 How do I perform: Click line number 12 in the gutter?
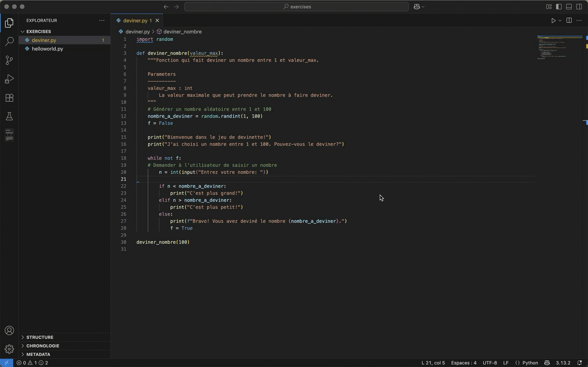(x=123, y=116)
